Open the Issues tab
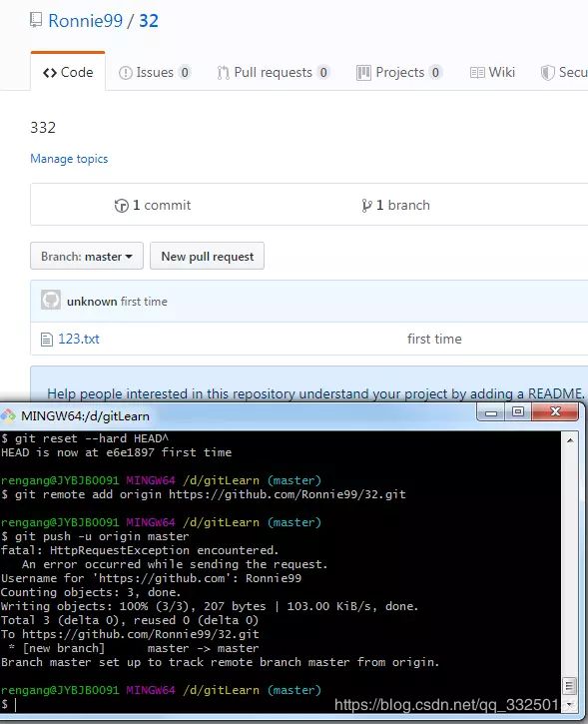 [x=154, y=73]
